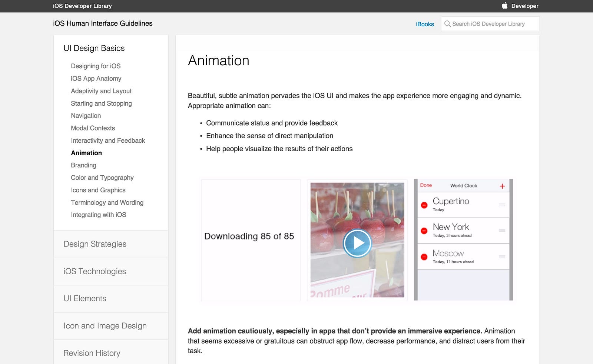Open Interactivity and Feedback page
The image size is (593, 364).
click(108, 140)
